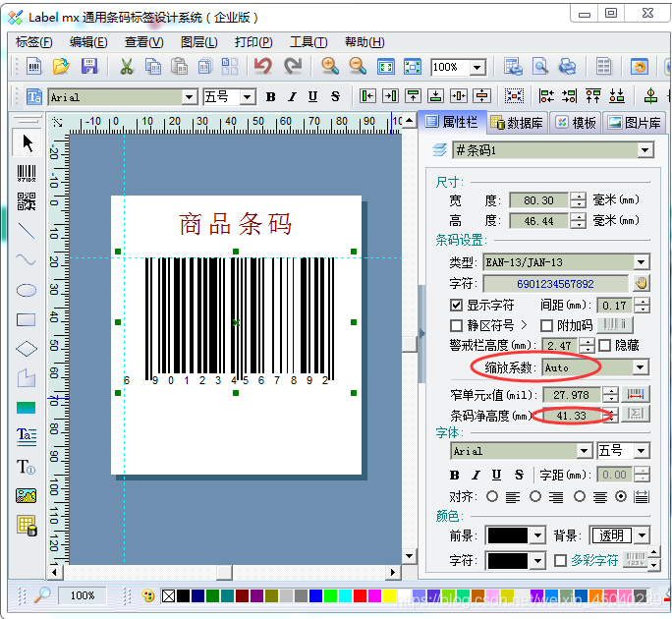Pick the yellow swatch in color bar
672x619 pixels.
389,595
